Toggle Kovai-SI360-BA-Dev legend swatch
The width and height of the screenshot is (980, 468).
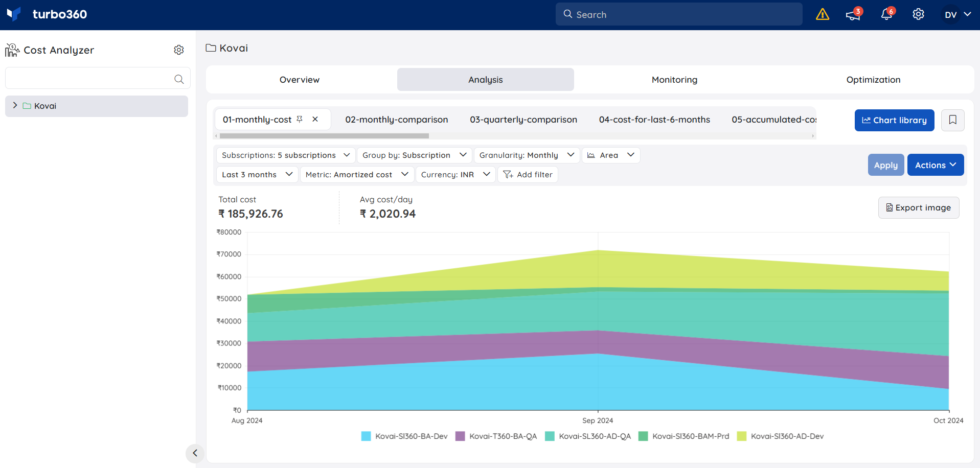(x=366, y=436)
